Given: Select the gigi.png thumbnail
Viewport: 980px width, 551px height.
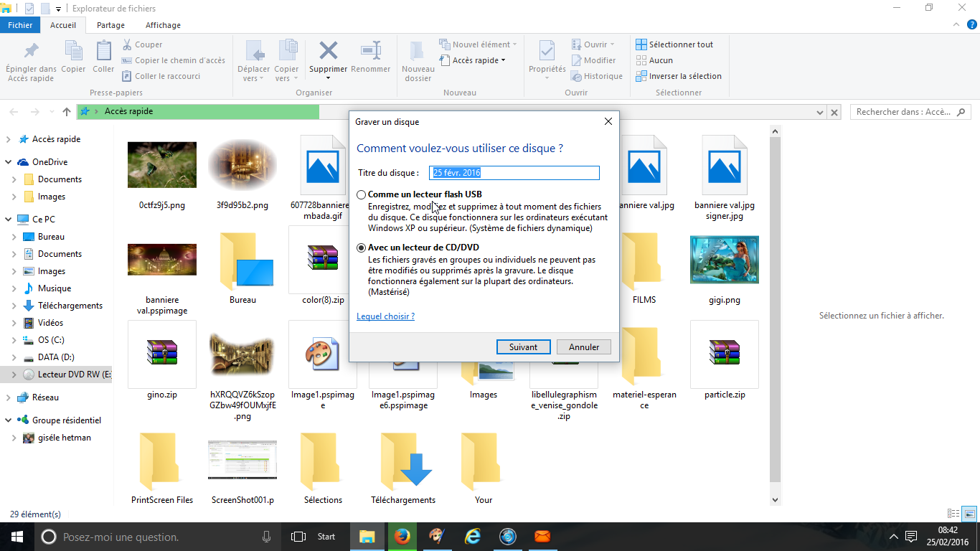Looking at the screenshot, I should click(x=725, y=260).
